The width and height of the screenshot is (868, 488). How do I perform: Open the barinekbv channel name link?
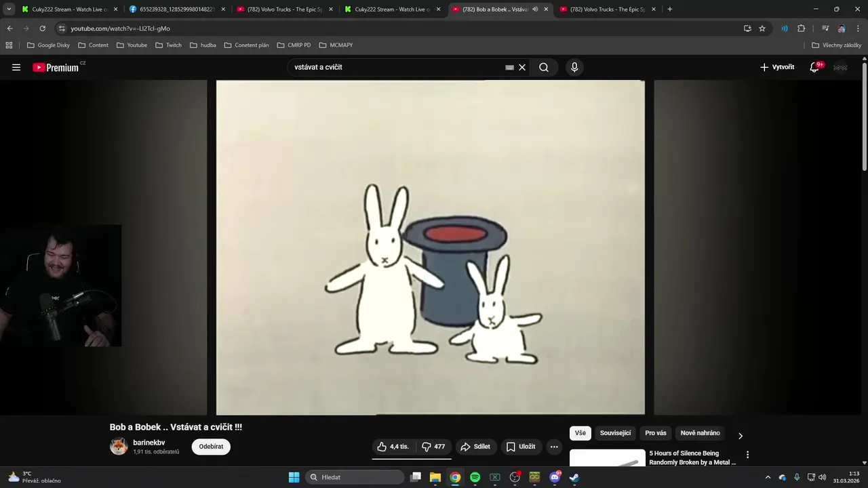tap(149, 443)
